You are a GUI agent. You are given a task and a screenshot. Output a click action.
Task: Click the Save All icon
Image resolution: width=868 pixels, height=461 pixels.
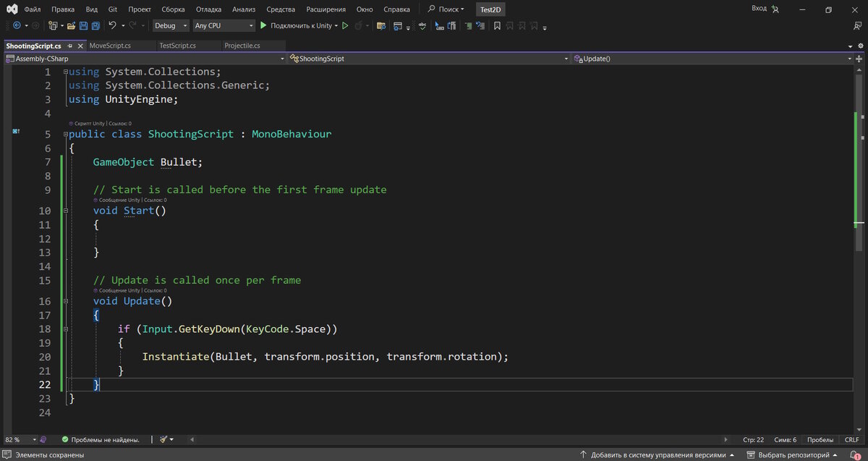95,25
